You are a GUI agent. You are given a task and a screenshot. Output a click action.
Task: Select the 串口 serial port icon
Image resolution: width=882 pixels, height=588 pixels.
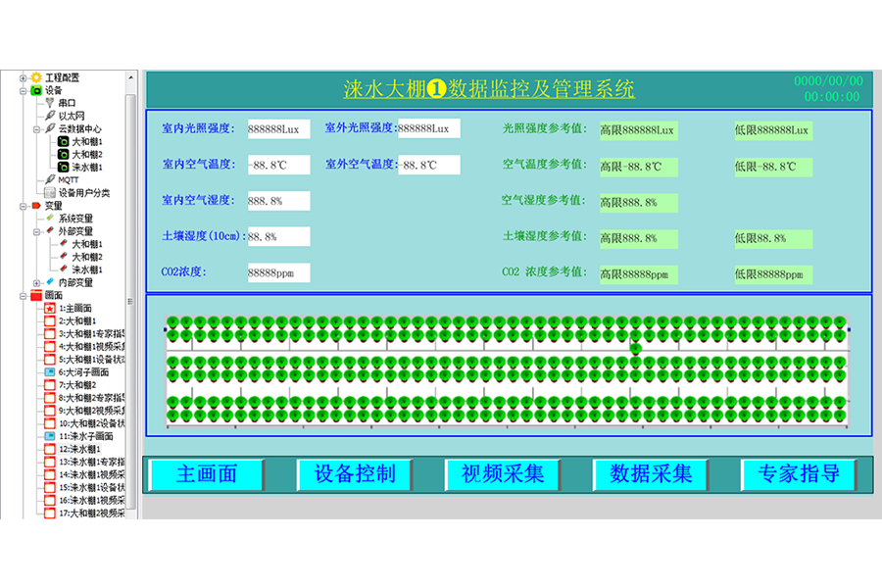pyautogui.click(x=50, y=102)
